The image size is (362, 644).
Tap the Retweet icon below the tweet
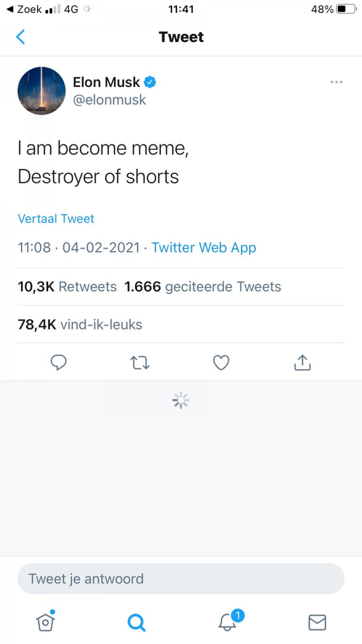click(x=139, y=362)
